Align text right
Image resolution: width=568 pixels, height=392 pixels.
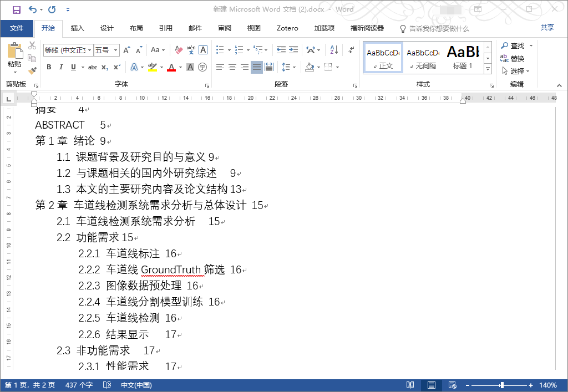tap(245, 67)
